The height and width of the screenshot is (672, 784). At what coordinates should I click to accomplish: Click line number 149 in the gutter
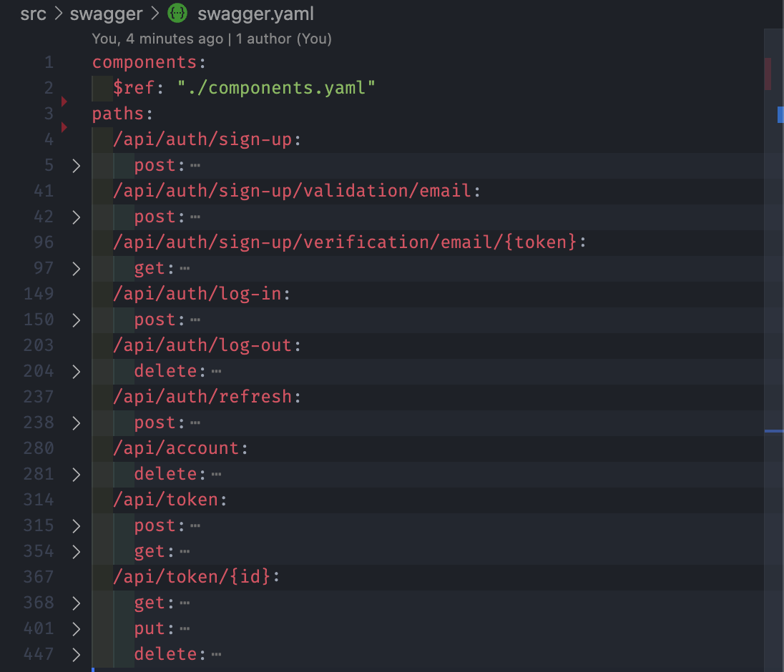[39, 294]
